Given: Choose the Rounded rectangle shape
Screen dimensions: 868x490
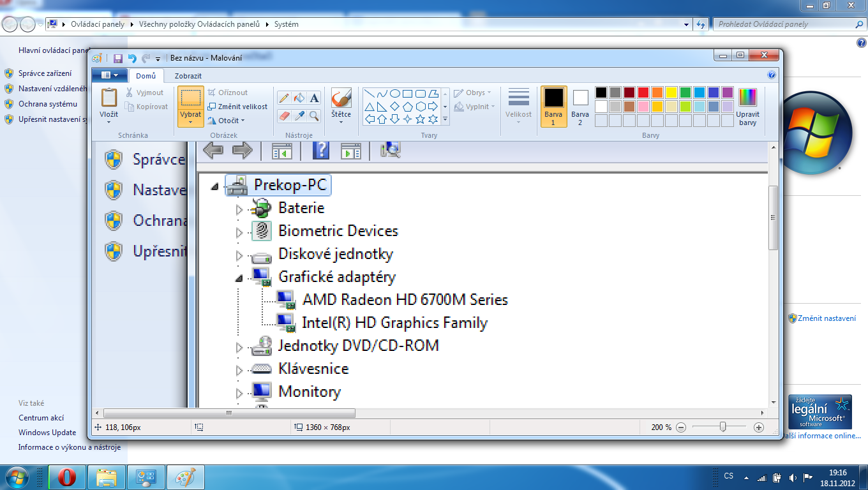Looking at the screenshot, I should tap(421, 93).
